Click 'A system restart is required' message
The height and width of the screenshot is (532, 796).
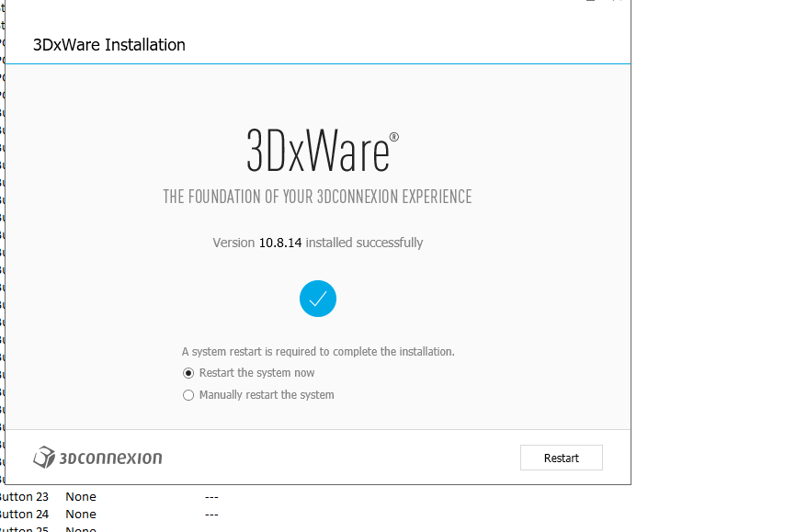(x=318, y=351)
